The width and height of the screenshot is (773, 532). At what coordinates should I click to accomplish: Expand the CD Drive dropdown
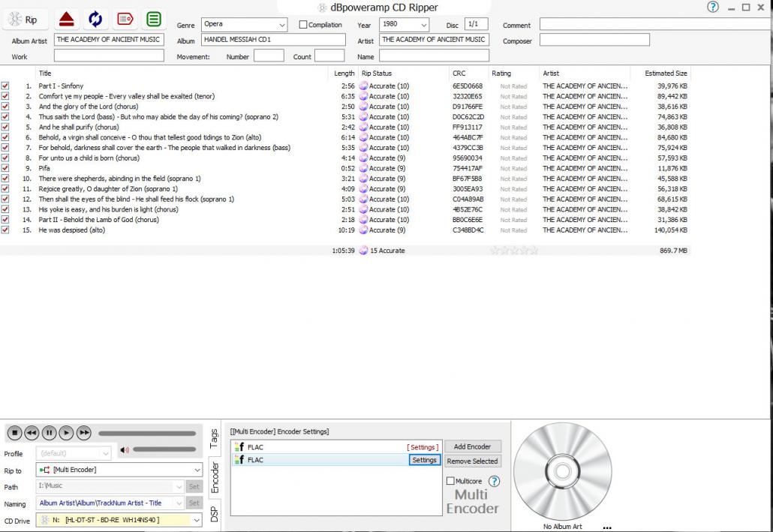(x=197, y=520)
